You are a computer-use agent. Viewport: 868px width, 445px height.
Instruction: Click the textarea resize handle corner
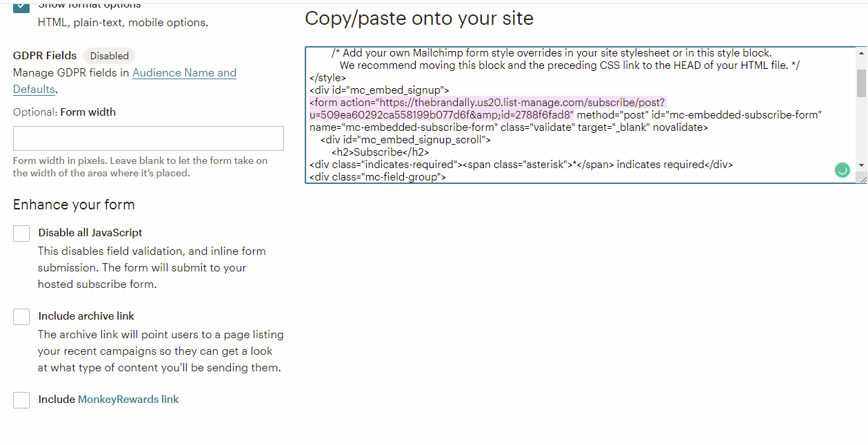point(862,178)
